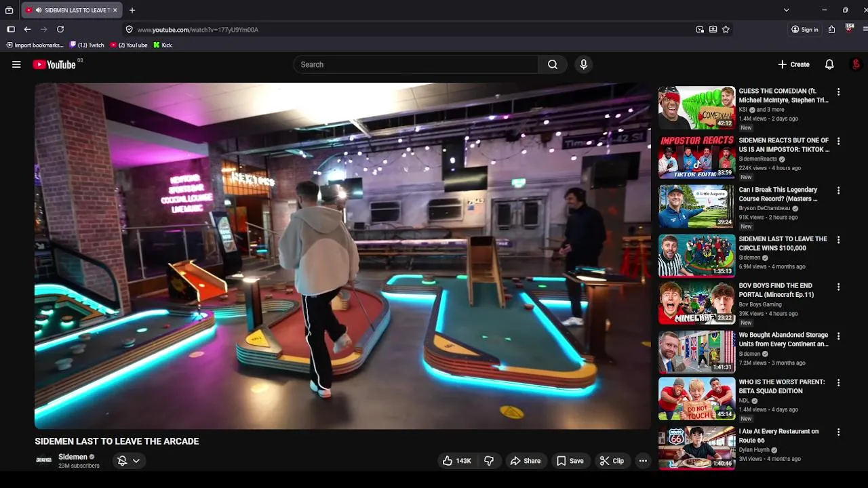Open options for LAST TO LEAVE THE CIRCLE video
The width and height of the screenshot is (868, 488).
pyautogui.click(x=838, y=239)
